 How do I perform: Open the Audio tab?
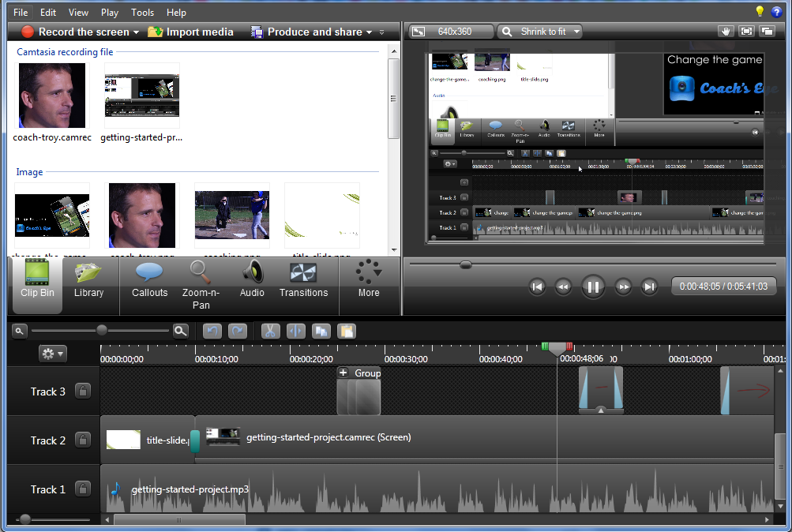click(x=252, y=279)
